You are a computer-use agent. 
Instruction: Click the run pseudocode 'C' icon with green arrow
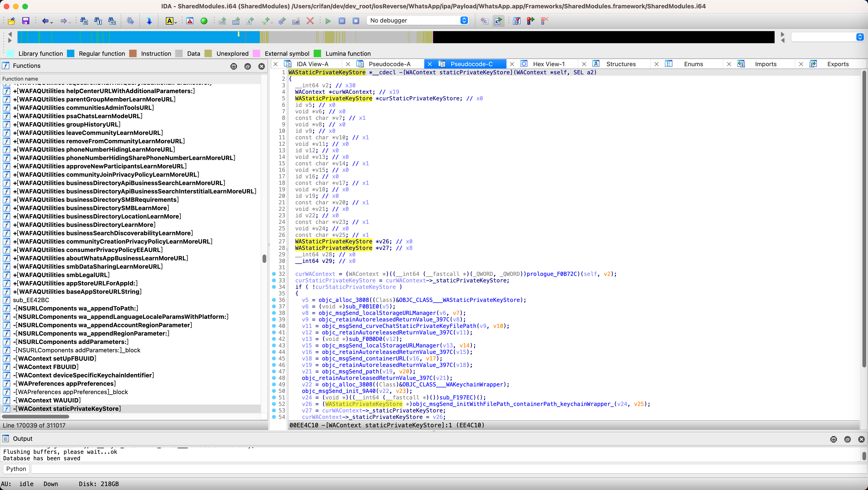click(498, 21)
